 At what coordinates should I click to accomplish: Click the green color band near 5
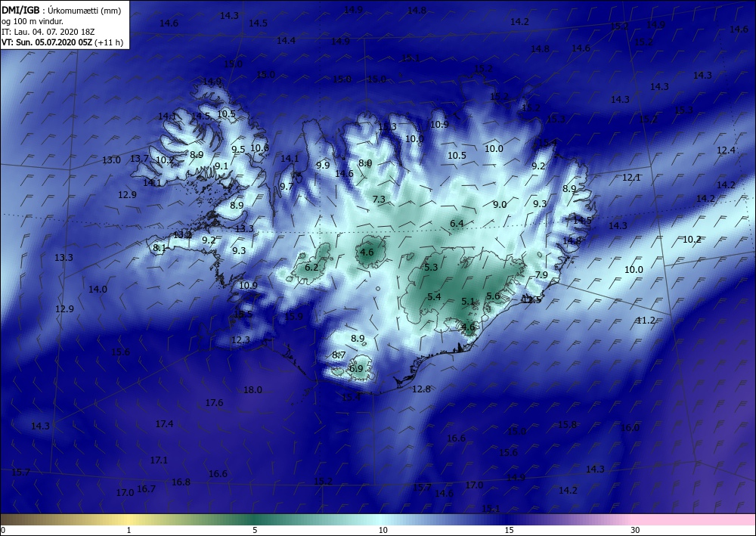[255, 519]
